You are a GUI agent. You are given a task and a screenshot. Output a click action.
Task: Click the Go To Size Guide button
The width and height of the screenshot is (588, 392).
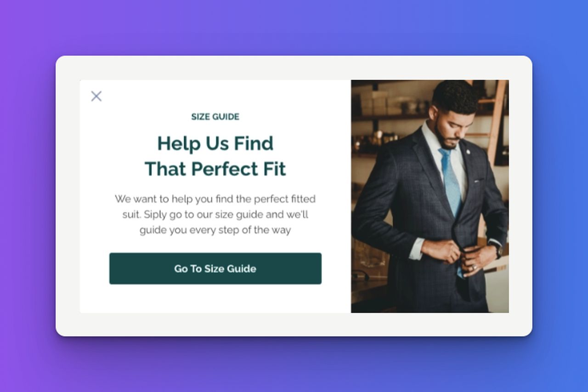coord(215,268)
